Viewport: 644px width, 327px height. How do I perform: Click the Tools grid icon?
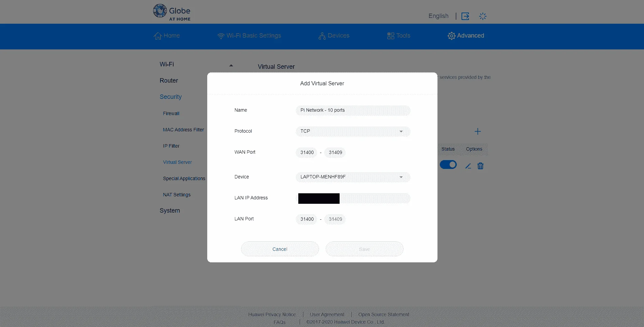click(391, 36)
